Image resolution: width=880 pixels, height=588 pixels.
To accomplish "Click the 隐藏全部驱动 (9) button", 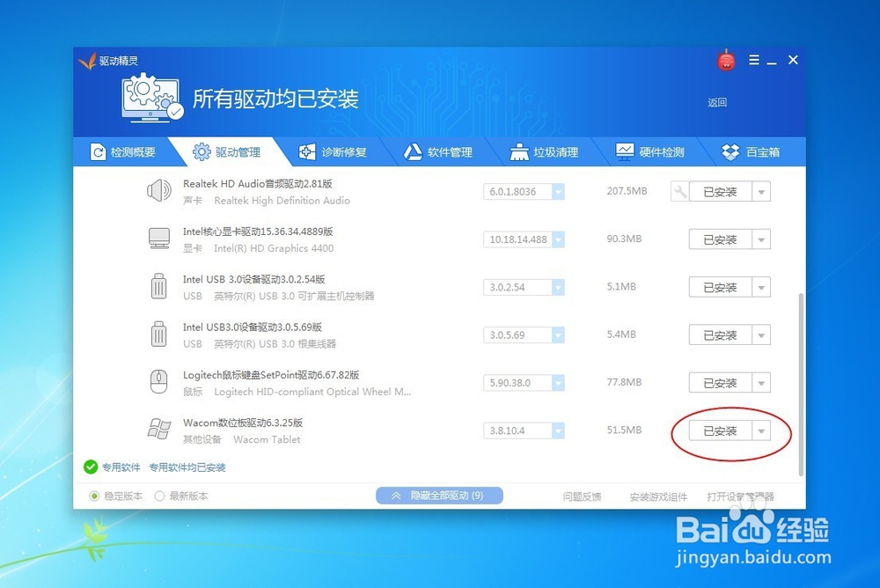I will [x=439, y=496].
